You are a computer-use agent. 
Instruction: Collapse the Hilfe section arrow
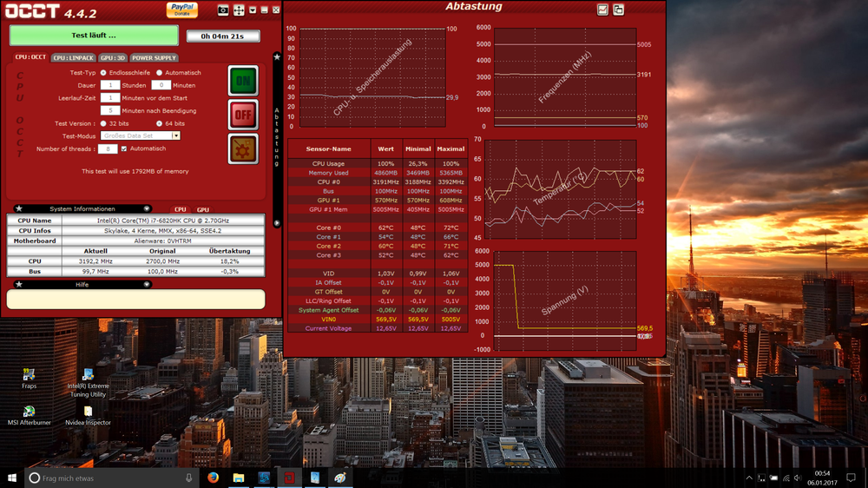click(x=148, y=284)
